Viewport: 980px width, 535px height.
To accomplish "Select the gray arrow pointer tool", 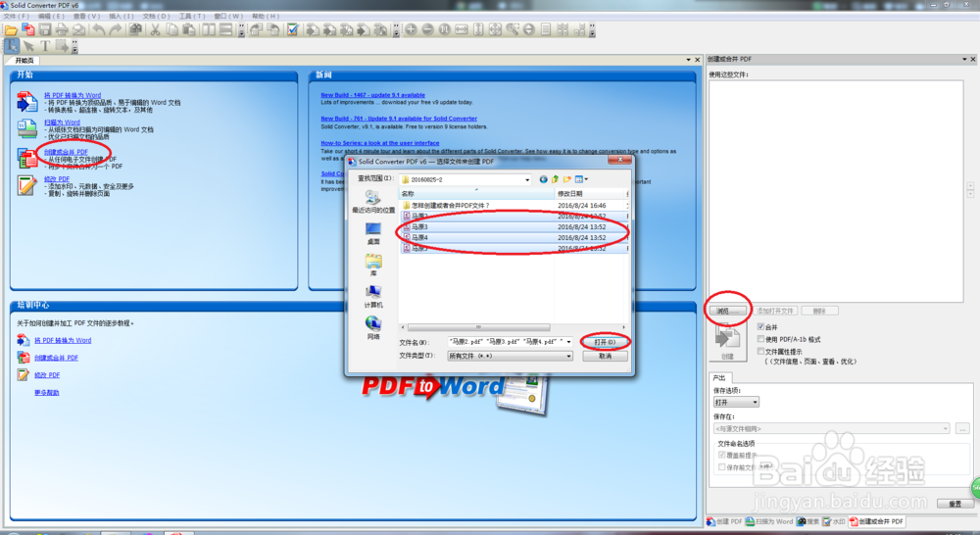I will tap(28, 46).
